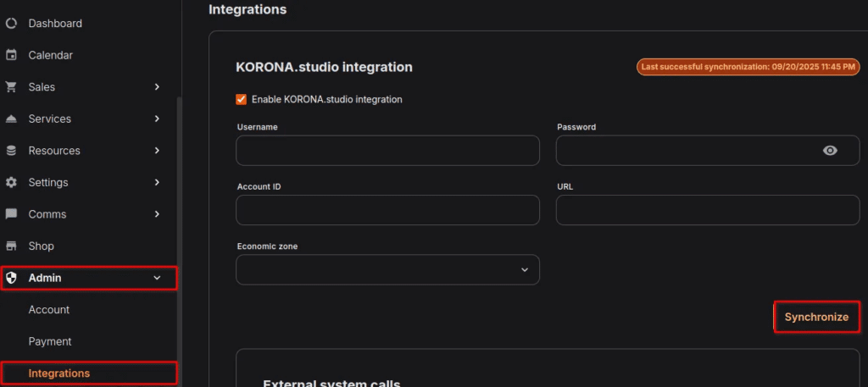Click the Services bell icon
868x387 pixels.
pos(12,119)
